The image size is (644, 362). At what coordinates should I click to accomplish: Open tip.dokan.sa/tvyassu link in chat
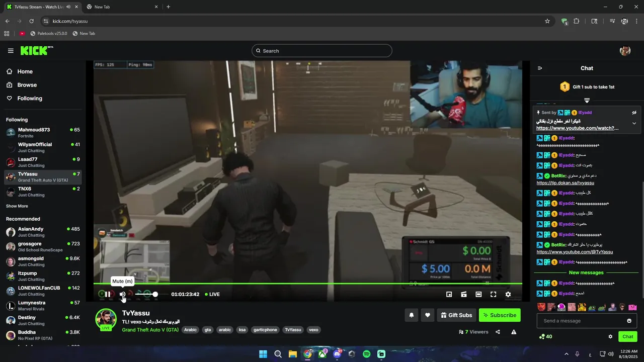(565, 183)
